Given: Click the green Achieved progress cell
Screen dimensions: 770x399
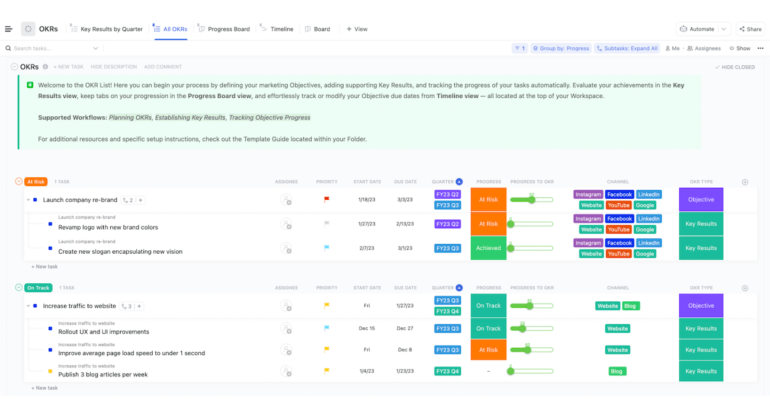Looking at the screenshot, I should [488, 248].
